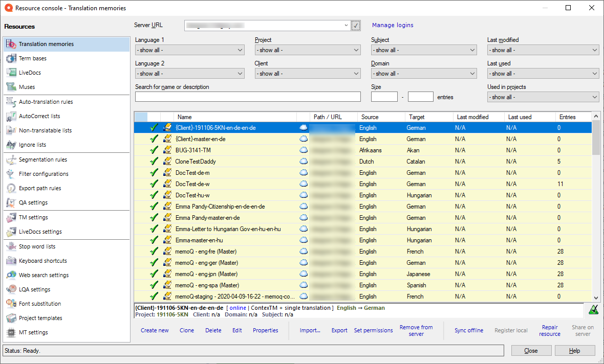This screenshot has width=604, height=364.
Task: Click the green checkmark on DocTest-de-m row
Action: point(154,173)
